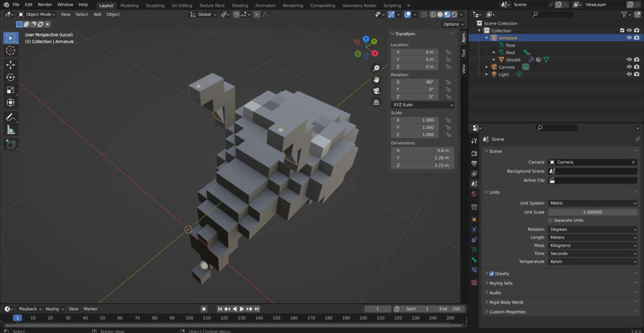The width and height of the screenshot is (644, 333).
Task: Select the Move tool
Action: 10,64
